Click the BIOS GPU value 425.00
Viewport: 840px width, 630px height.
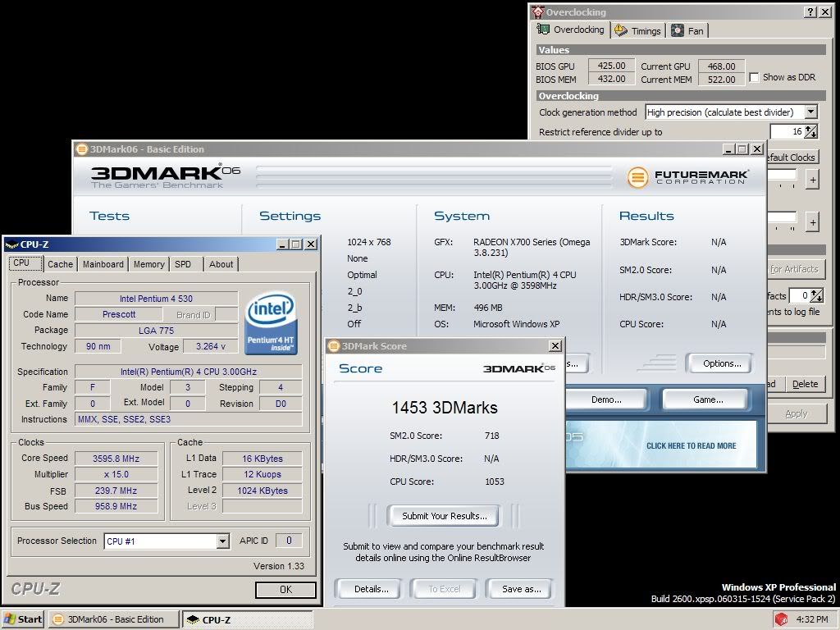611,66
